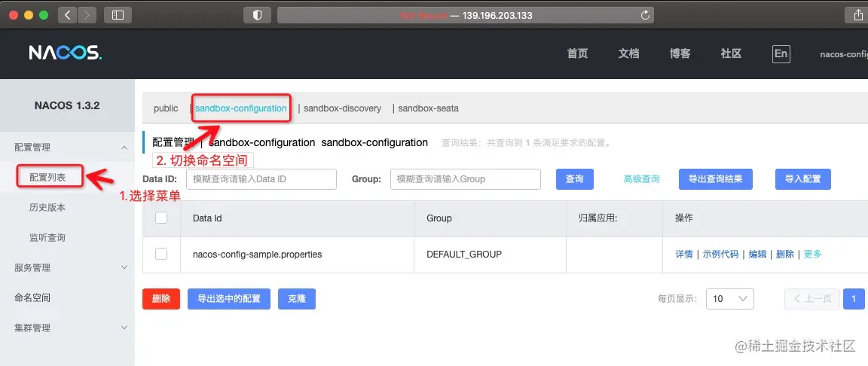Click the 克隆 button
Viewport: 868px width, 366px height.
point(297,298)
